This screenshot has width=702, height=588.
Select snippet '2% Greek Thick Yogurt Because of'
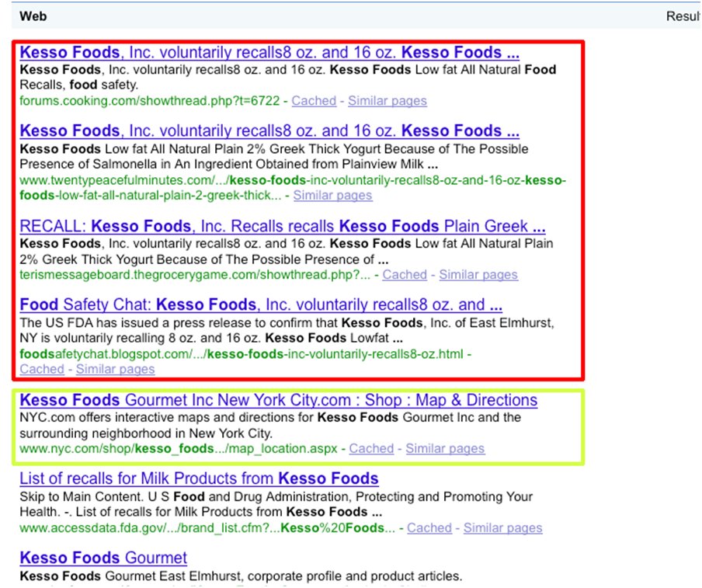[121, 259]
